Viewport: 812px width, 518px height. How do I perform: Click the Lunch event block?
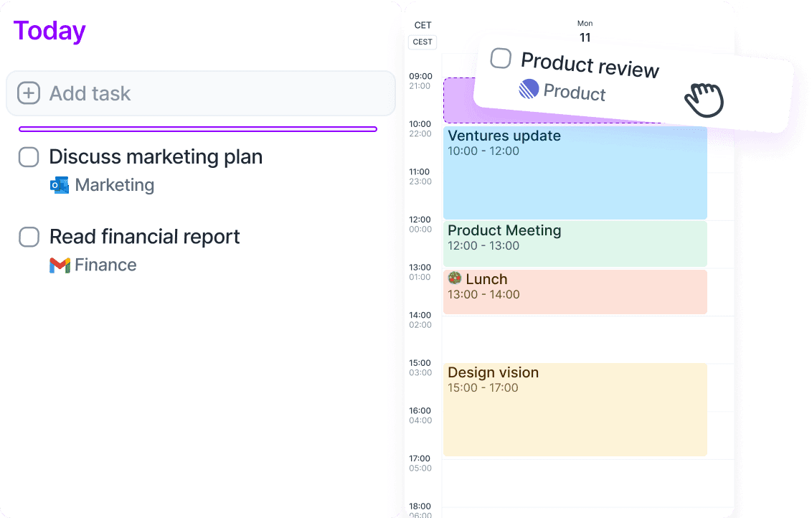click(574, 292)
